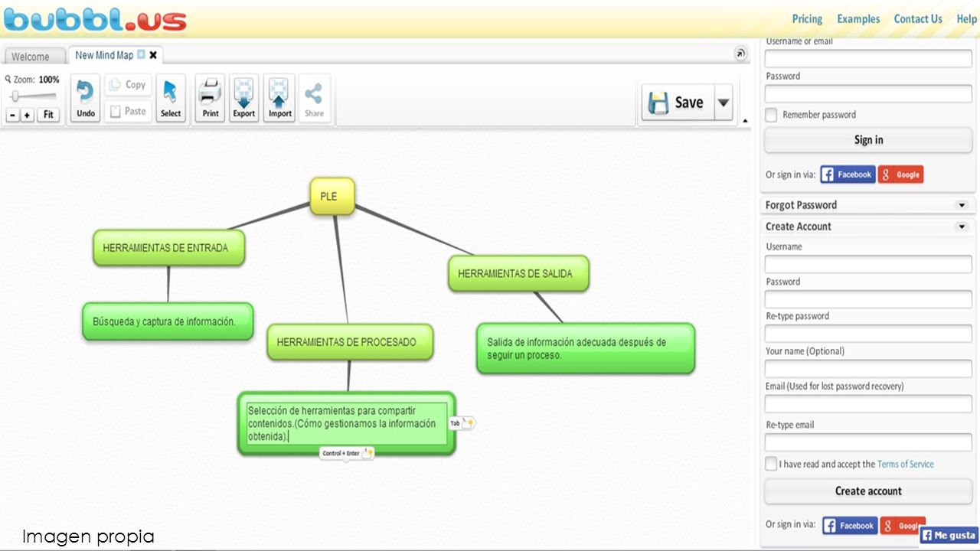Click the lower Google sign-in button
This screenshot has height=551, width=980.
pos(903,526)
